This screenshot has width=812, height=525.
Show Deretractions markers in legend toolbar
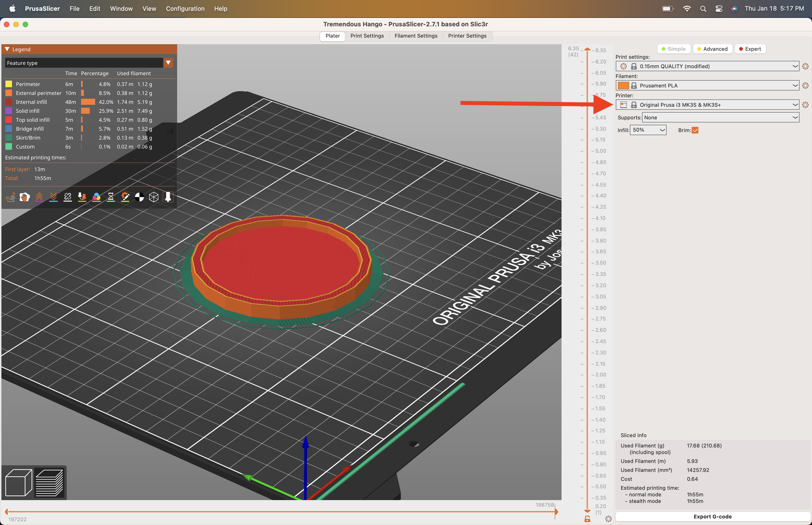click(x=54, y=197)
